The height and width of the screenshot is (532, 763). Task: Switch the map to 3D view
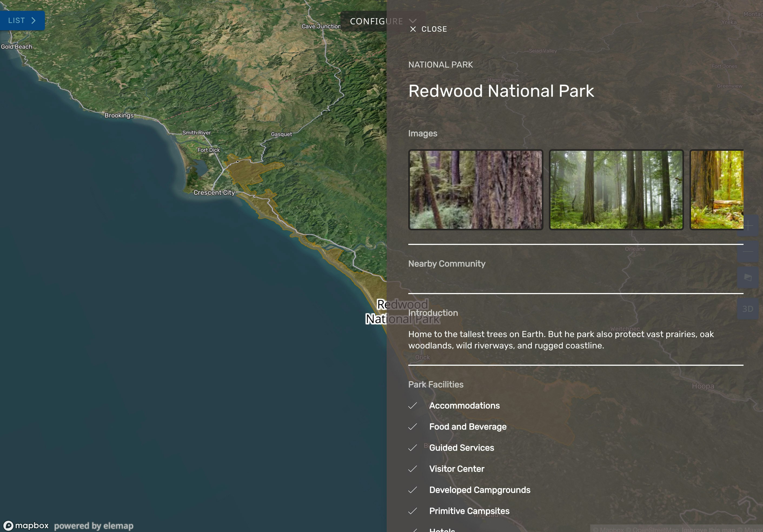[748, 308]
